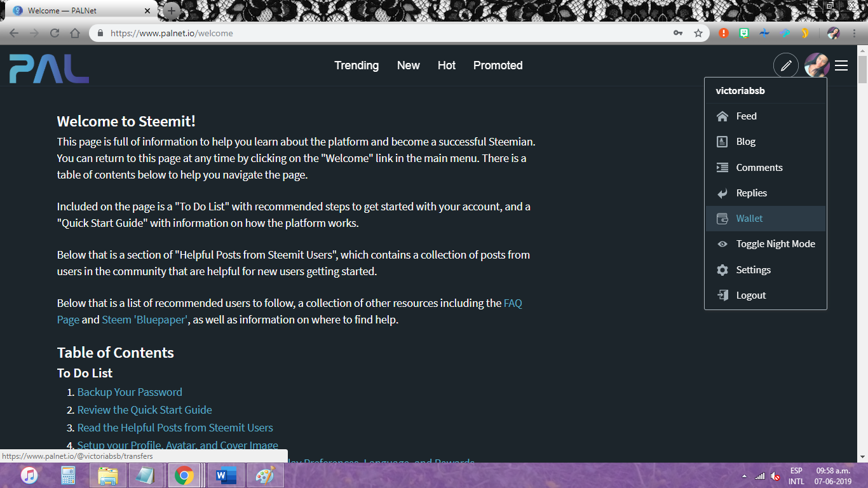
Task: Open Feed from user menu
Action: [766, 116]
